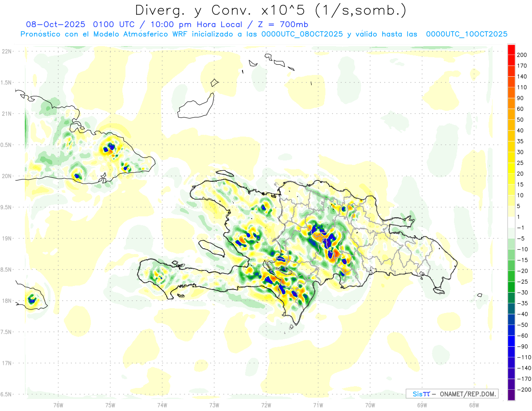Click the 200 value on the color scale
532x411 pixels.
[x=522, y=55]
